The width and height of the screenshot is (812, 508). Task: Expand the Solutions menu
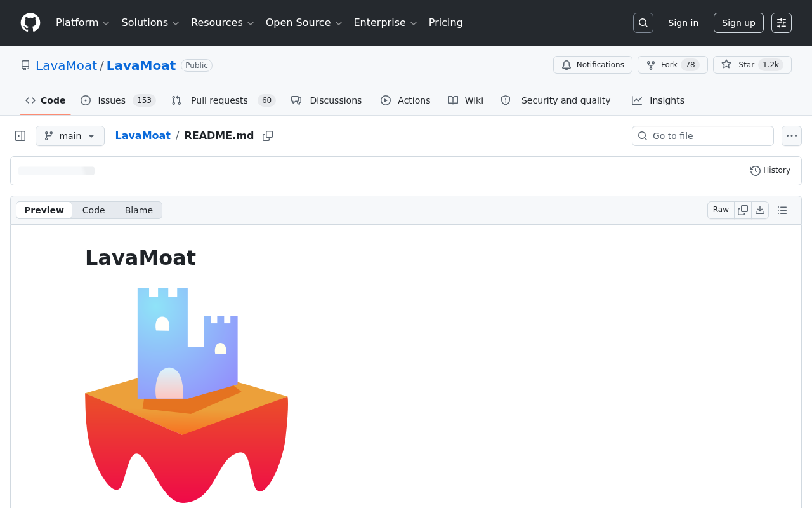150,23
